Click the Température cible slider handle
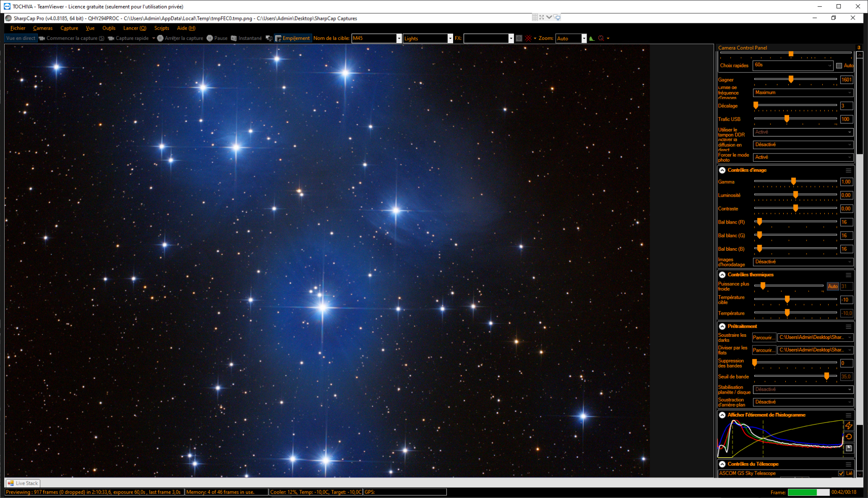This screenshot has height=498, width=868. pyautogui.click(x=787, y=299)
